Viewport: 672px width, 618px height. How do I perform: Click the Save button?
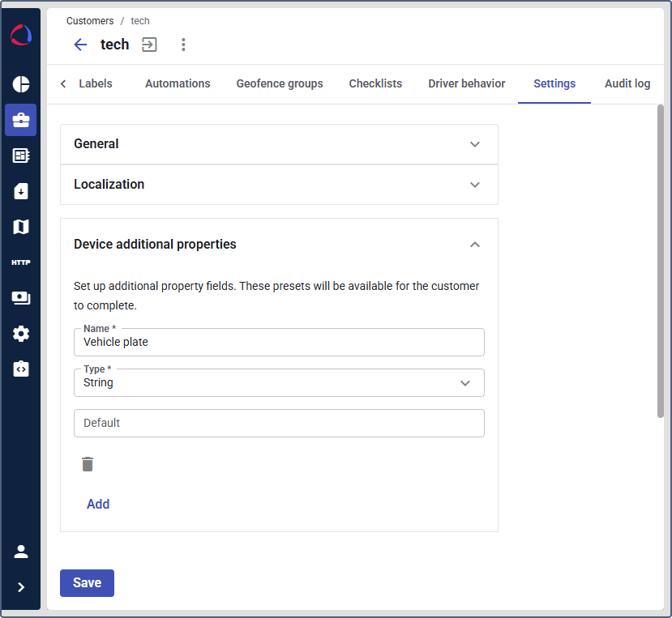(x=87, y=583)
